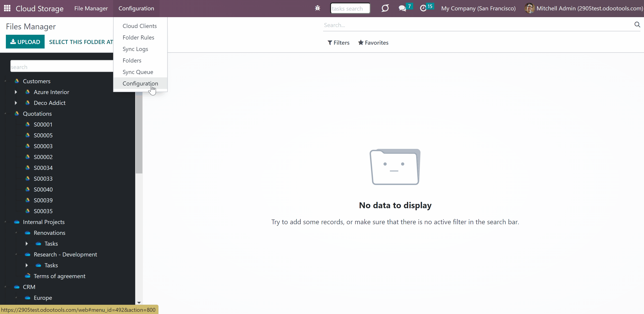
Task: Click the Google Drive icon beside Customers
Action: point(17,81)
